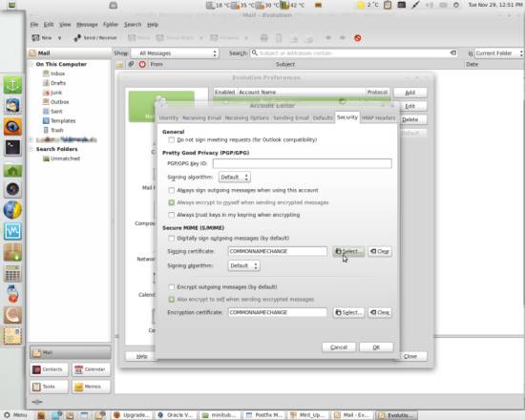This screenshot has height=420, width=525.
Task: Open the Drafts folder
Action: [58, 83]
